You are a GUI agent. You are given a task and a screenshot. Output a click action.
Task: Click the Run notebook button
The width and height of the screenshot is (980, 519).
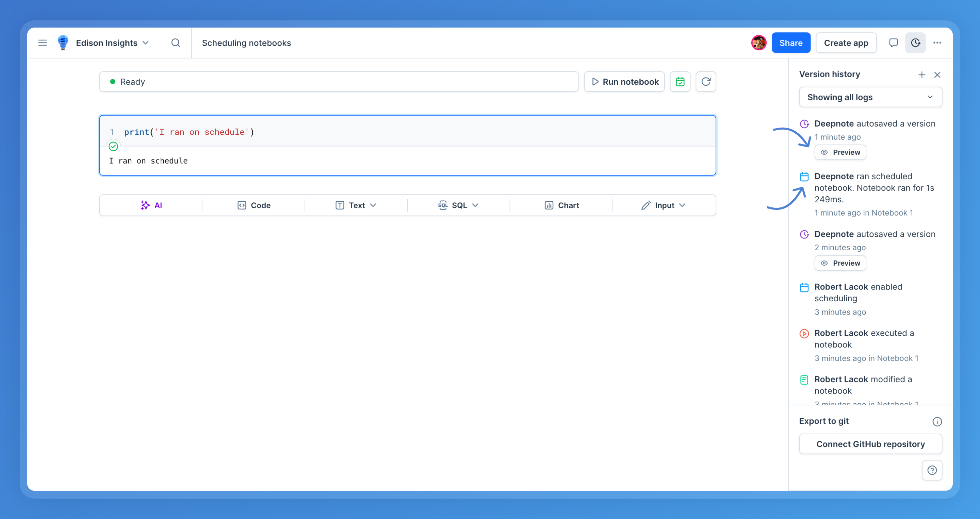pos(624,82)
